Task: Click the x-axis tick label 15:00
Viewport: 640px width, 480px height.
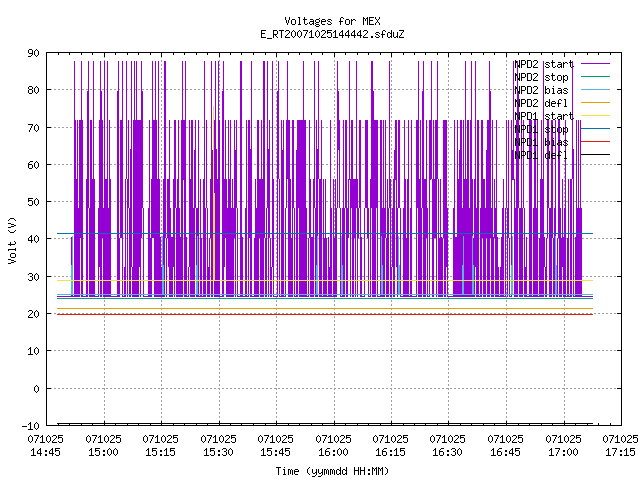Action: [x=104, y=452]
